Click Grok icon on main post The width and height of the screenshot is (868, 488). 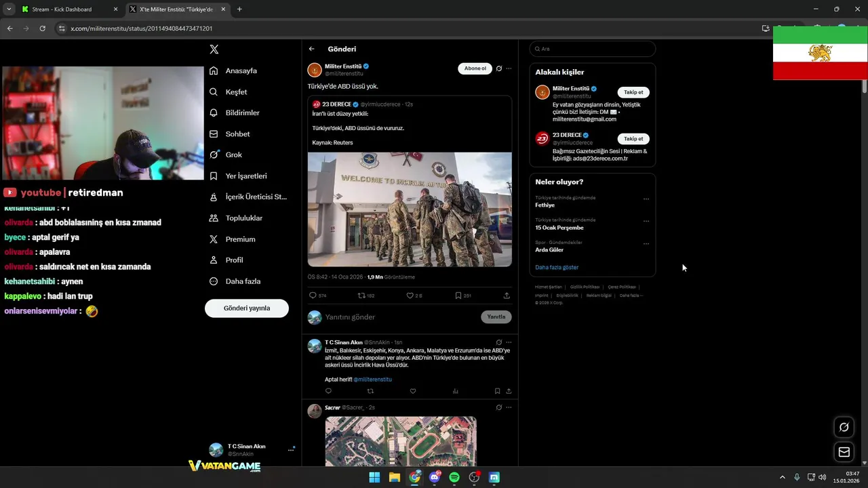(499, 68)
